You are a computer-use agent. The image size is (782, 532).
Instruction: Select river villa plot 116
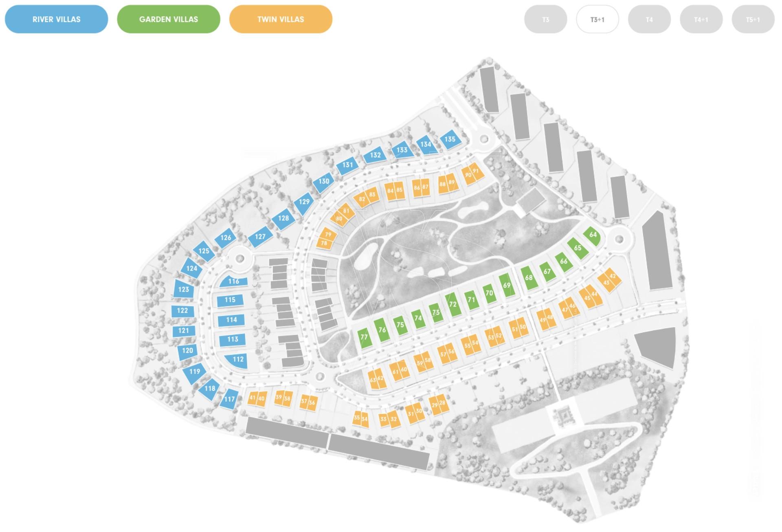(234, 281)
